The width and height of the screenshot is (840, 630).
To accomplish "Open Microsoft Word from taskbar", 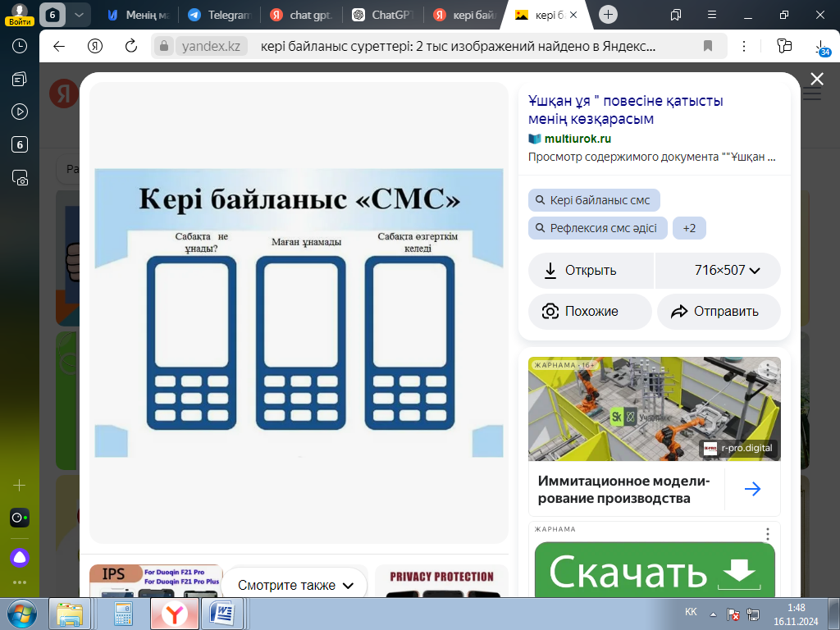I will tap(222, 614).
